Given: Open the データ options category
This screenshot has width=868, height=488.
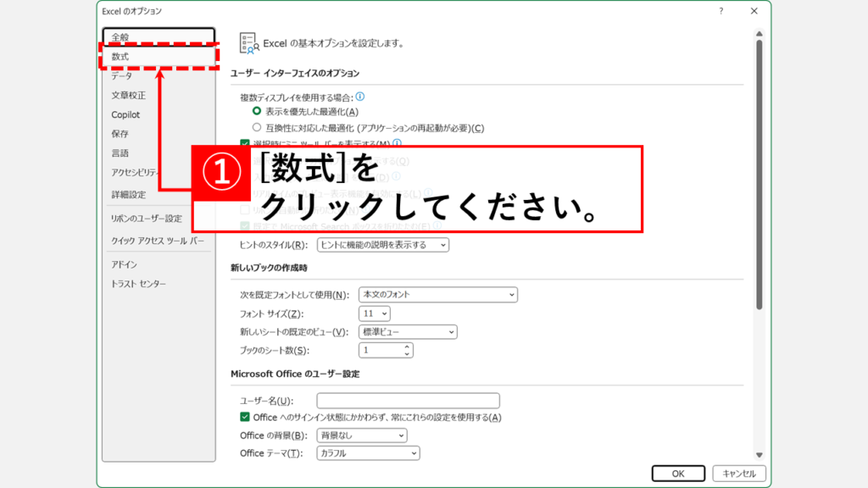Looking at the screenshot, I should pyautogui.click(x=159, y=75).
